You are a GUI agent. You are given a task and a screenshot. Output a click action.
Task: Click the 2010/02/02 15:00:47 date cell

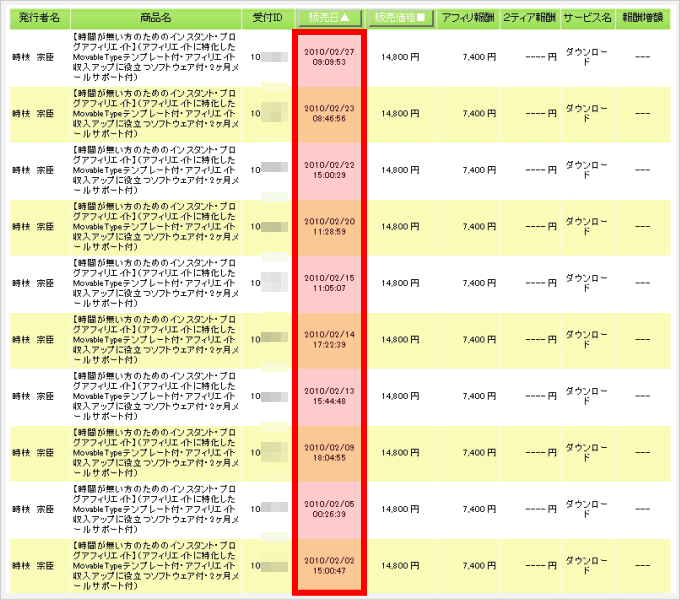click(329, 565)
